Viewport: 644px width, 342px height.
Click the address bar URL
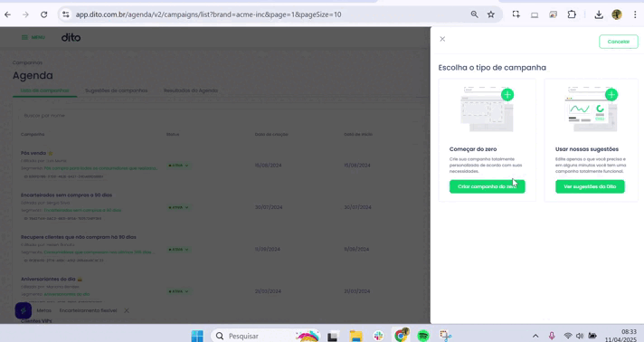coord(208,14)
